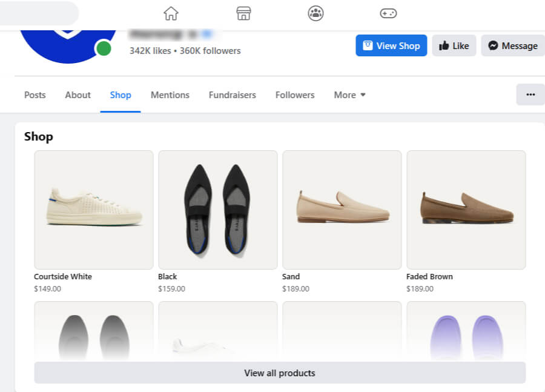Viewport: 545px width, 392px height.
Task: Select the Shop tab
Action: pos(121,95)
